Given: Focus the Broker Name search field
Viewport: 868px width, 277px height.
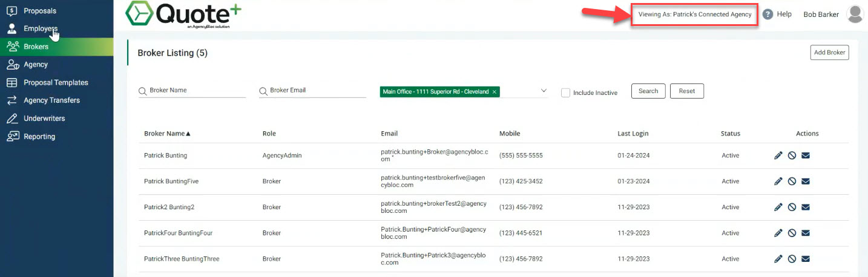Looking at the screenshot, I should 192,90.
